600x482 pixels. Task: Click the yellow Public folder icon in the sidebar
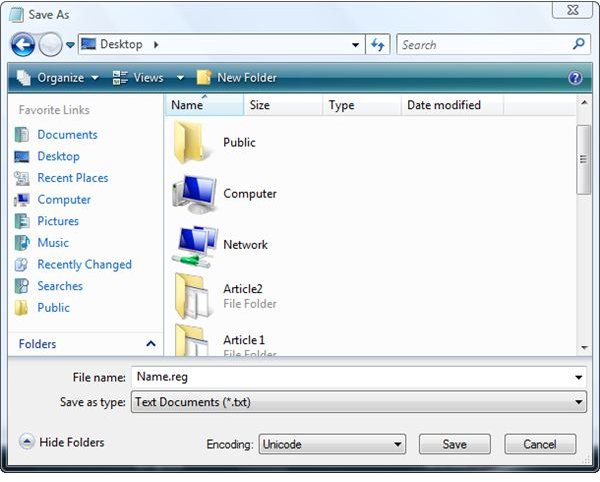pos(21,308)
